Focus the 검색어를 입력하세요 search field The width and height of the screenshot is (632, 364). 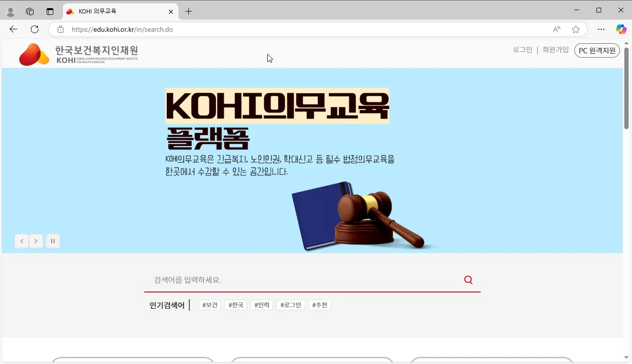(x=303, y=280)
